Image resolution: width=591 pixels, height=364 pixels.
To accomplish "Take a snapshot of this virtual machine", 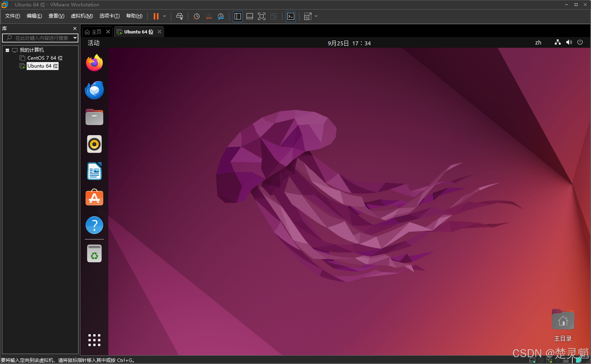I will (196, 16).
